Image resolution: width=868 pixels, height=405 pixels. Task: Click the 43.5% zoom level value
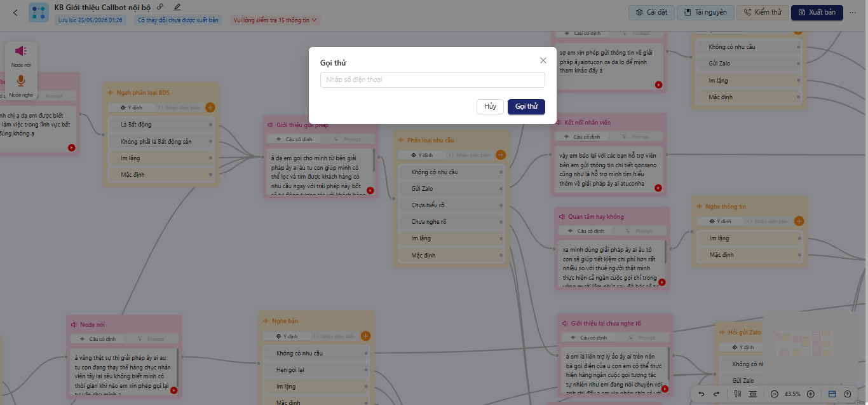(792, 394)
